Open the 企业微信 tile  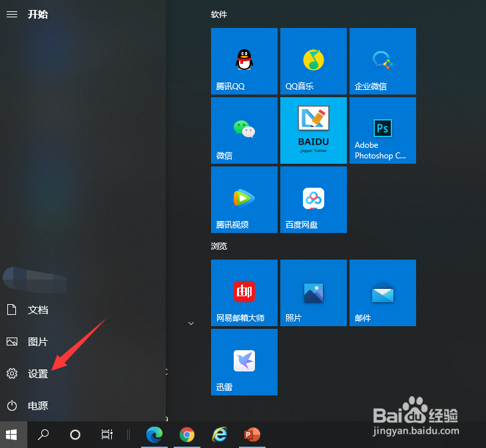pyautogui.click(x=383, y=61)
